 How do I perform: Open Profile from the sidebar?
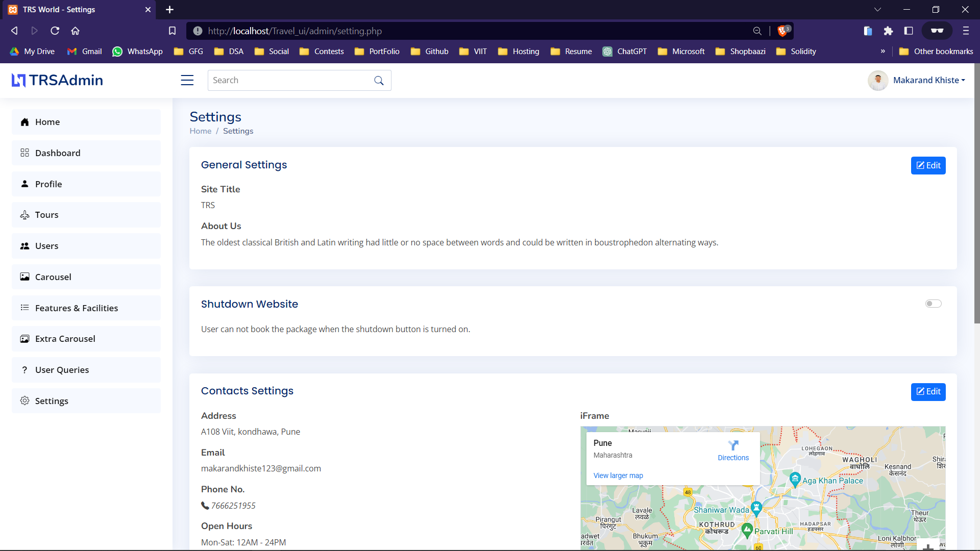pos(86,184)
